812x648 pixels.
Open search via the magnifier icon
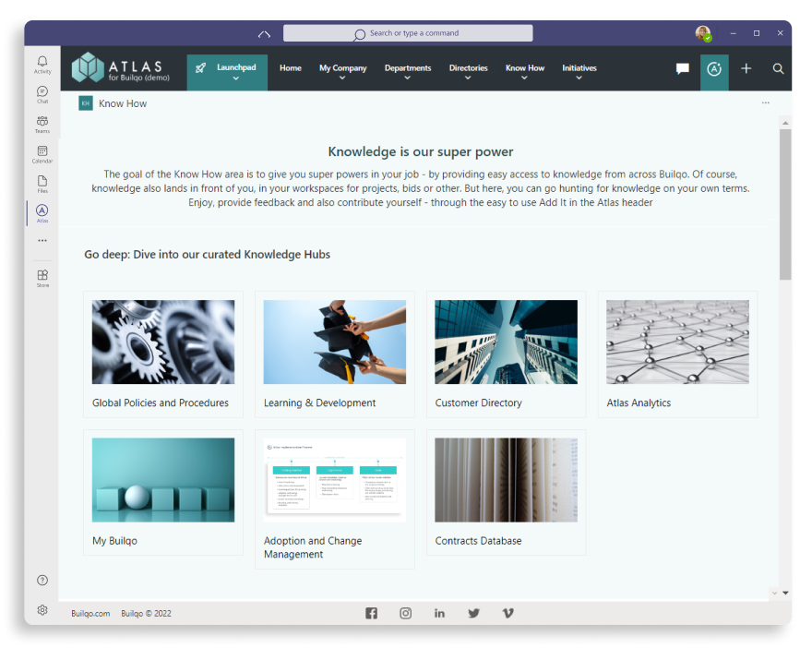coord(778,68)
